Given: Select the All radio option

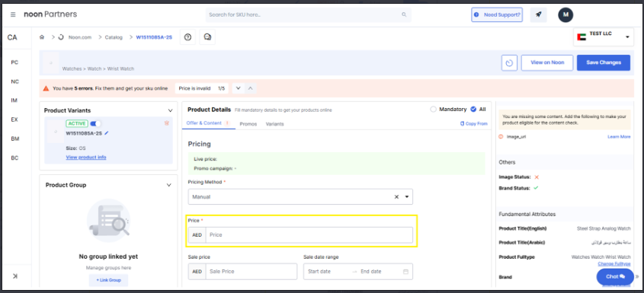Looking at the screenshot, I should click(x=473, y=109).
